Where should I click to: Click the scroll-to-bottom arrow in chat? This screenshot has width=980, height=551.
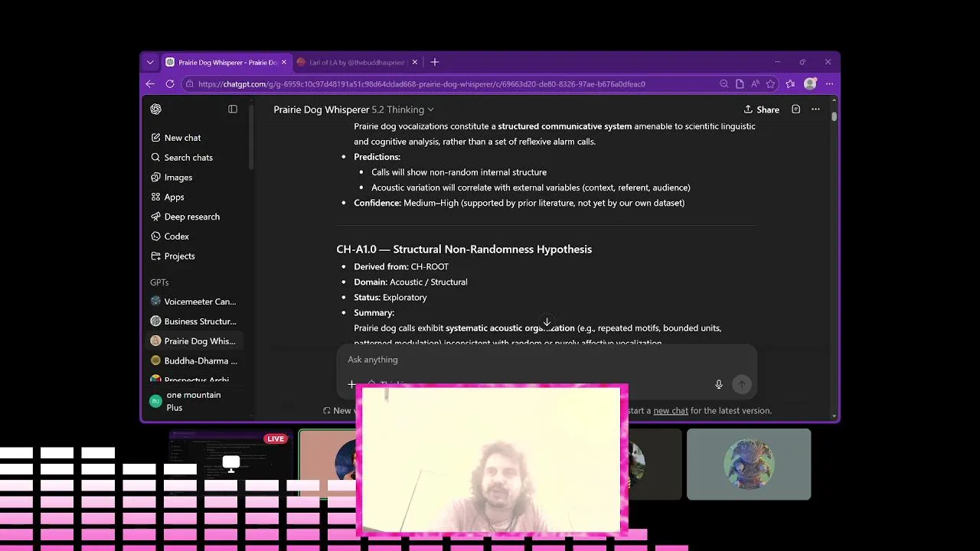(547, 322)
